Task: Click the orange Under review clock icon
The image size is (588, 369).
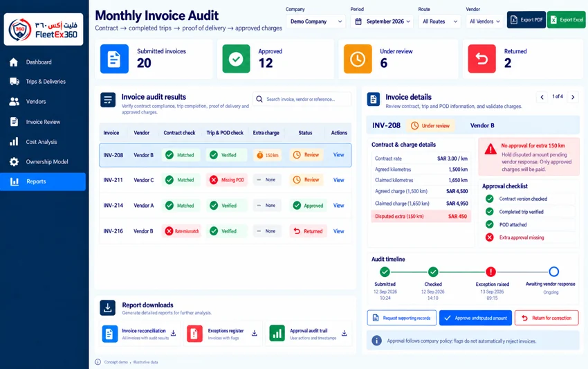Action: [x=358, y=59]
